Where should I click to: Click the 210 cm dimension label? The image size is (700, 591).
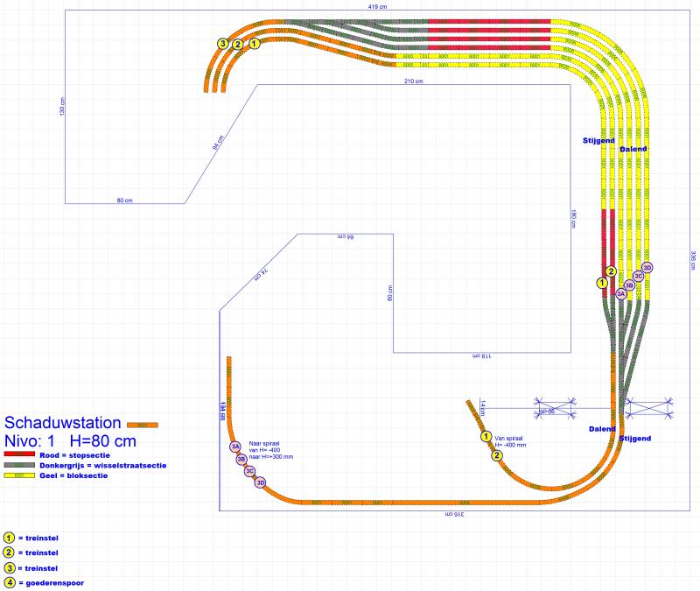coord(413,81)
